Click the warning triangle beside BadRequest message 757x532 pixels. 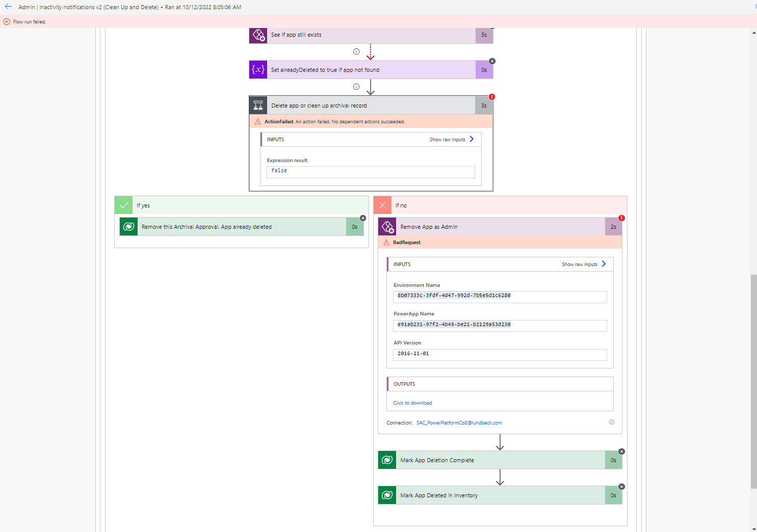click(386, 242)
